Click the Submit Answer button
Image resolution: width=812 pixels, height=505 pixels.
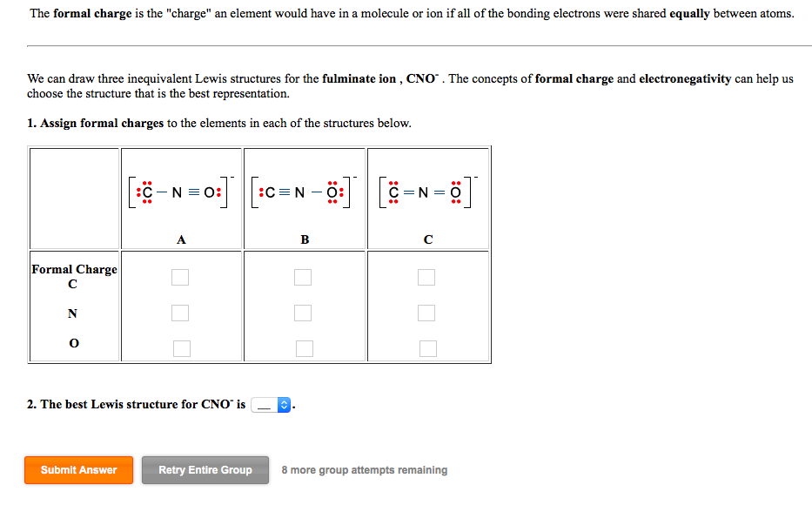pos(78,469)
